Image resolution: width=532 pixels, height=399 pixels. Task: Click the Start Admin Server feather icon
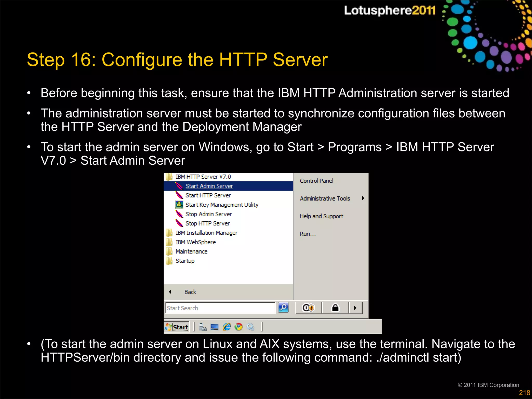pyautogui.click(x=179, y=186)
